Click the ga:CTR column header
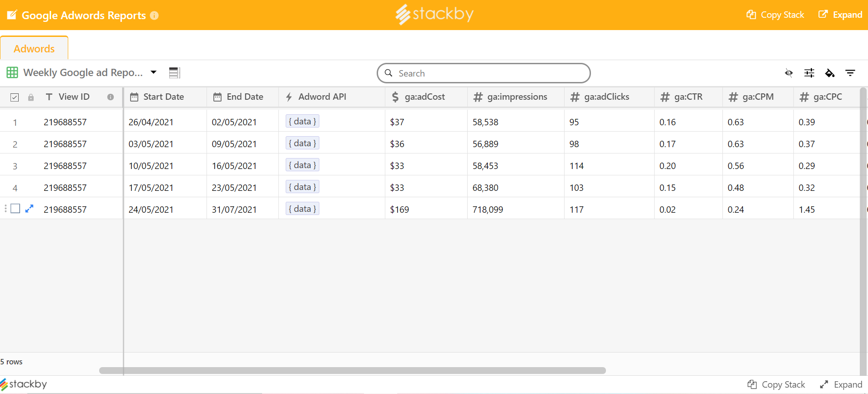 pos(688,97)
